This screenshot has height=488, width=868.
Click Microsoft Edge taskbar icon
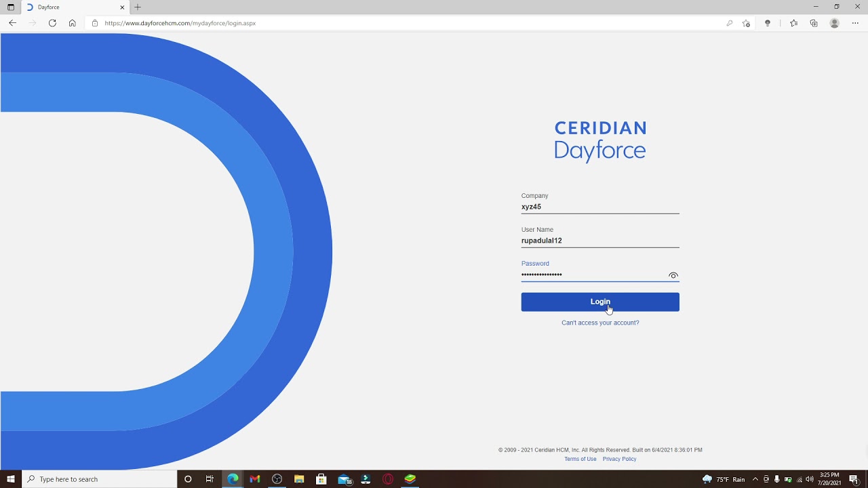point(233,479)
